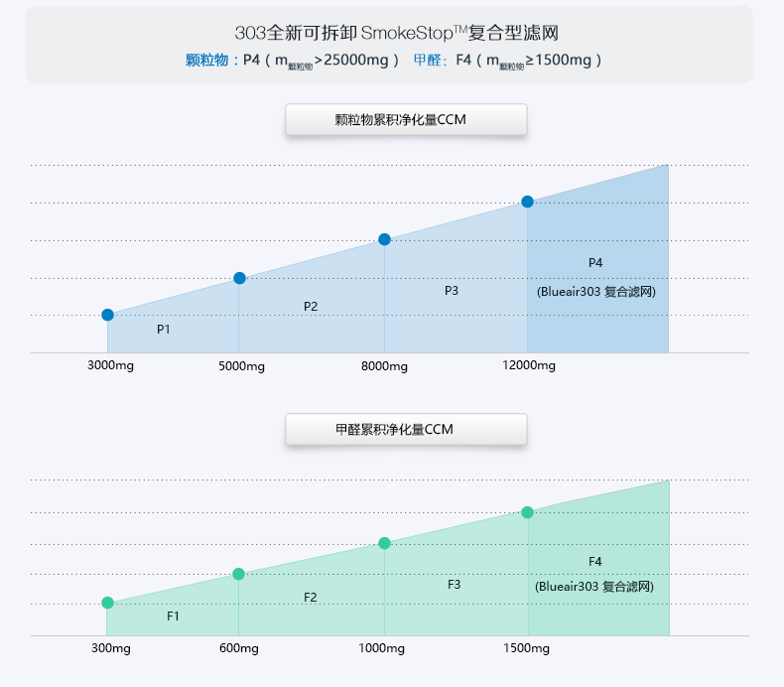Select the blue data point above 3000mg
Screen dimensions: 784x687
coord(107,315)
